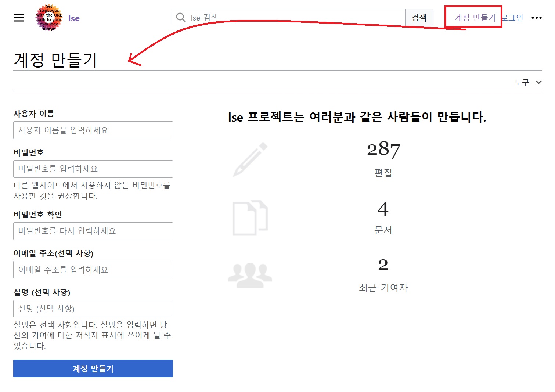Viewport: 555px width, 392px height.
Task: Click the pencil icon beside 편집
Action: click(x=250, y=159)
